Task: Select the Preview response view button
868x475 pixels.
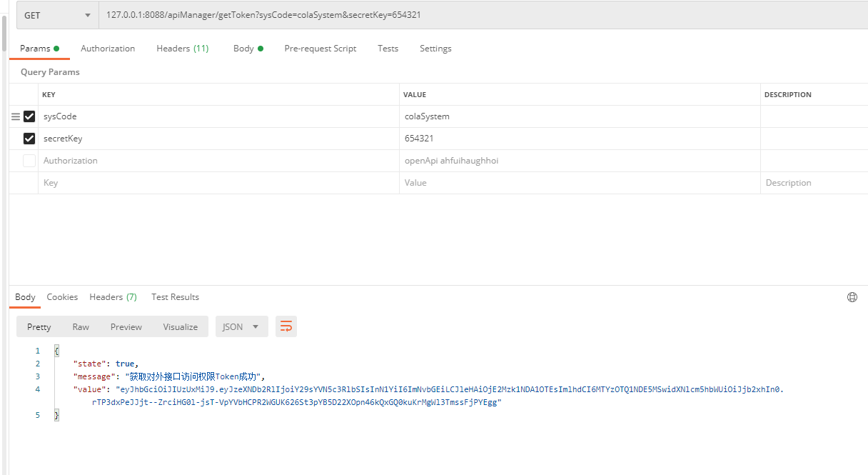Action: pos(126,326)
